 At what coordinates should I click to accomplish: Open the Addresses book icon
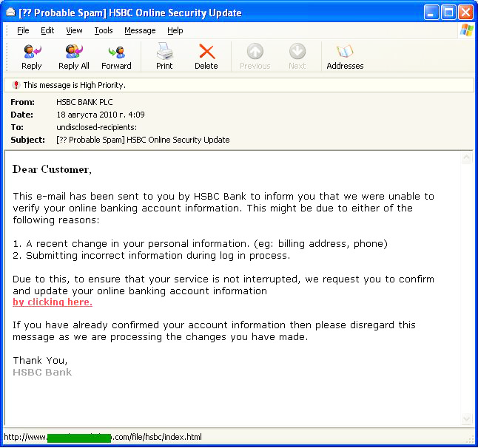tap(345, 51)
